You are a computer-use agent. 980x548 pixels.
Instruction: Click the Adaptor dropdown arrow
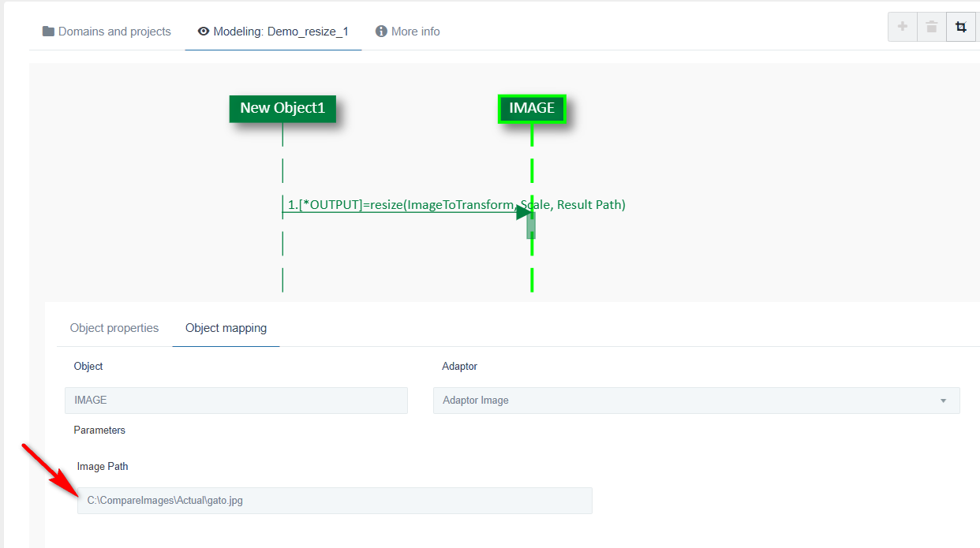click(x=943, y=401)
